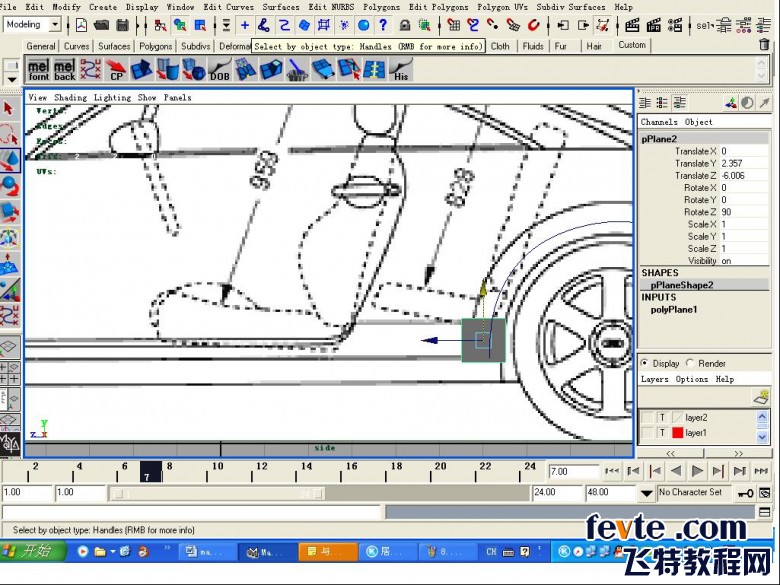Open selection mask menu arrow on status line
780x585 pixels.
click(x=226, y=25)
